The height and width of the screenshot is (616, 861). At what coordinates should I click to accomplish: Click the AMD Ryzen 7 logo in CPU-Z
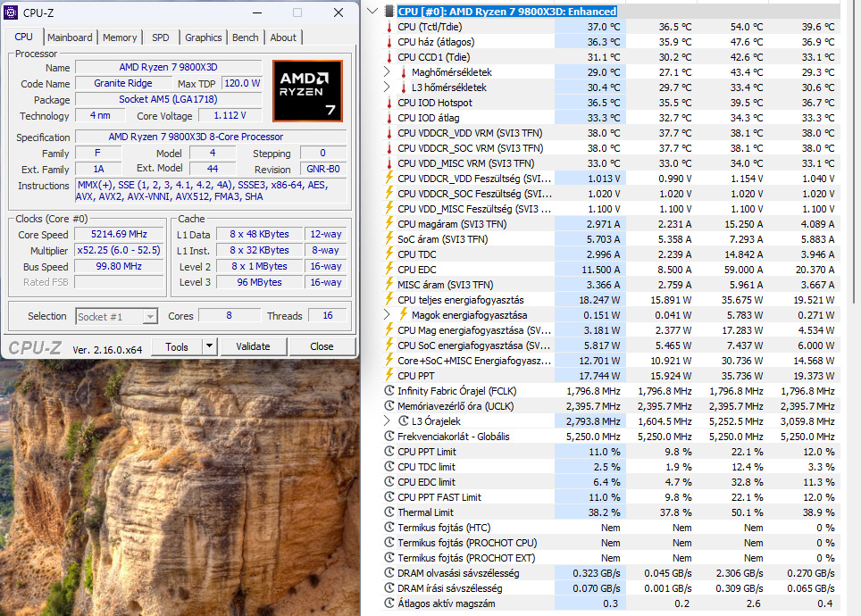tap(307, 90)
